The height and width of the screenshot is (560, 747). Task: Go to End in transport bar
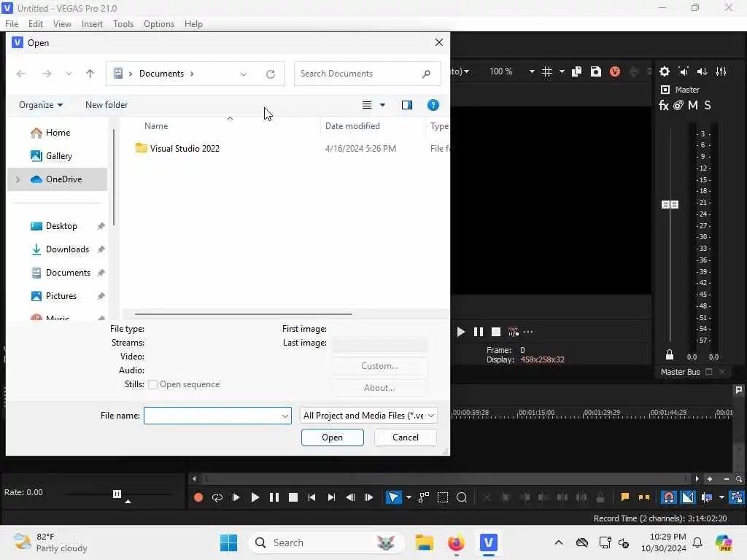coord(331,497)
